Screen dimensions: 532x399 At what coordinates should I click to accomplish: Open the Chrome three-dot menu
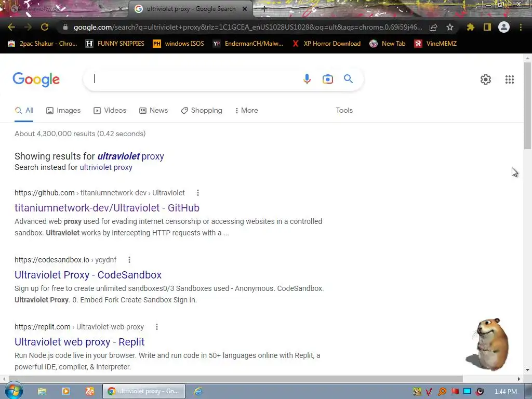[x=521, y=27]
